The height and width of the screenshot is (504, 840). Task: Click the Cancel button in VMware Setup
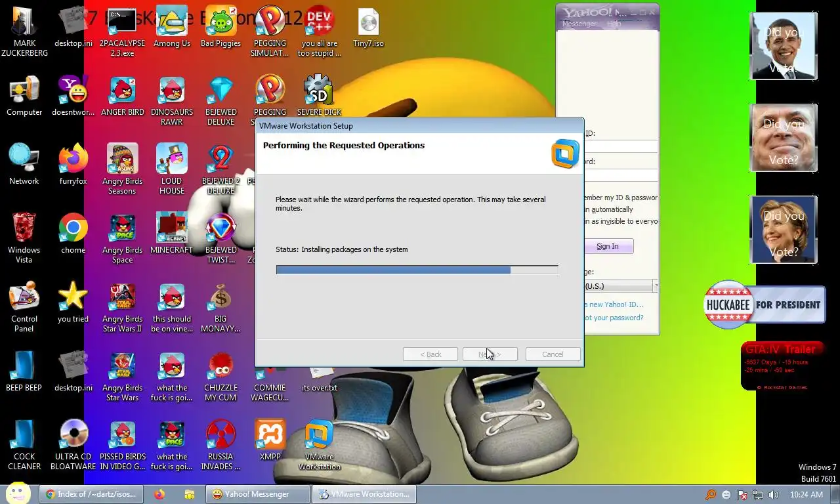tap(553, 354)
